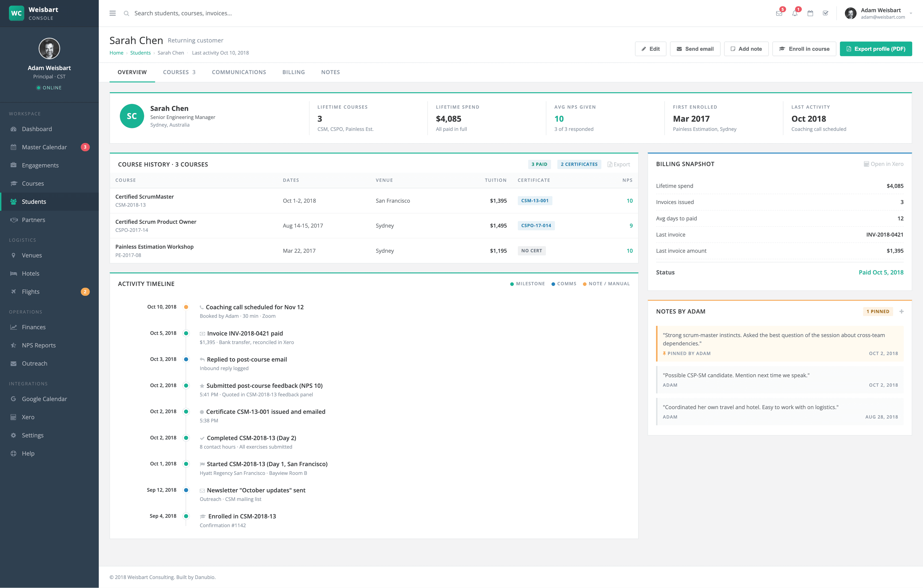Open Adam Weisbart sidebar profile photo
The width and height of the screenshot is (923, 588).
point(49,48)
